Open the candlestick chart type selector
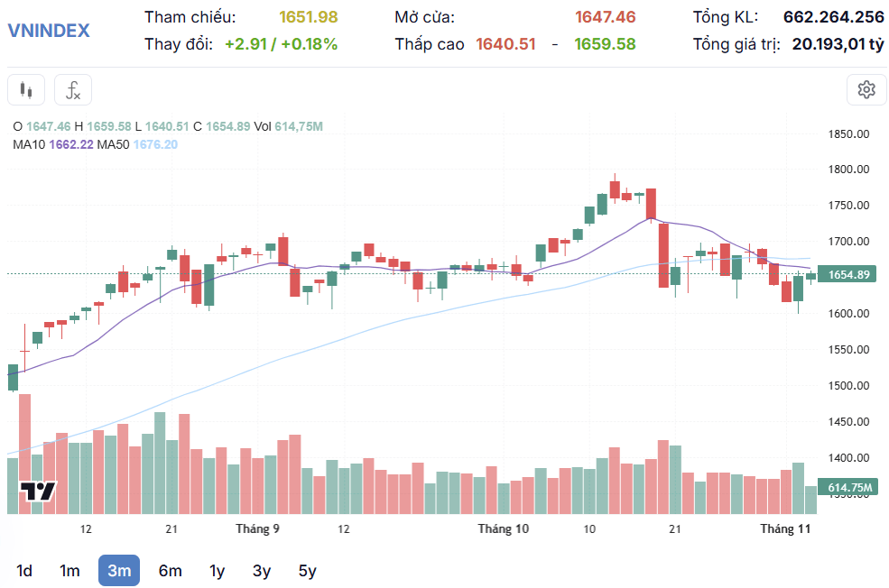 (x=26, y=89)
